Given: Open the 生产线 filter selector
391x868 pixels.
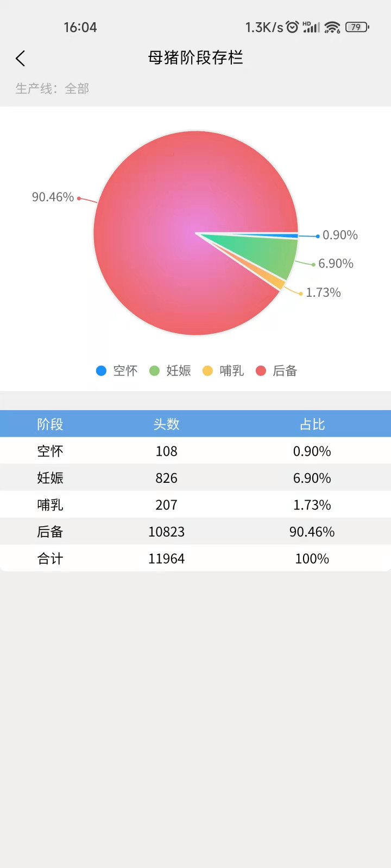Looking at the screenshot, I should click(52, 88).
